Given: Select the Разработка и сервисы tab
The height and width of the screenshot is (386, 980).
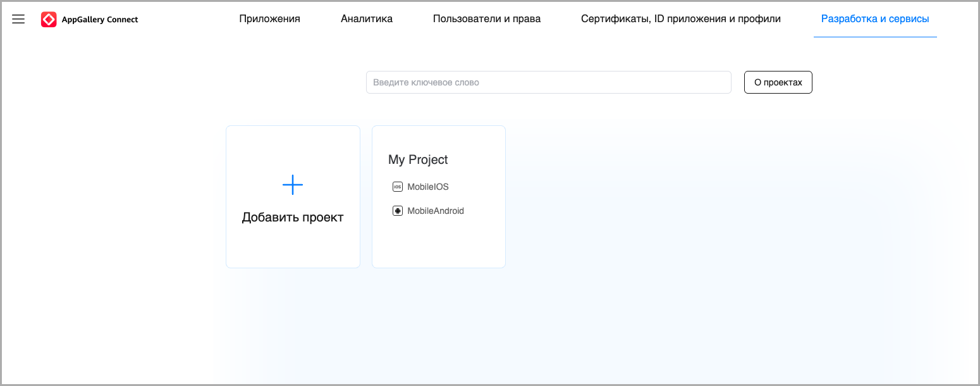Looking at the screenshot, I should click(875, 19).
